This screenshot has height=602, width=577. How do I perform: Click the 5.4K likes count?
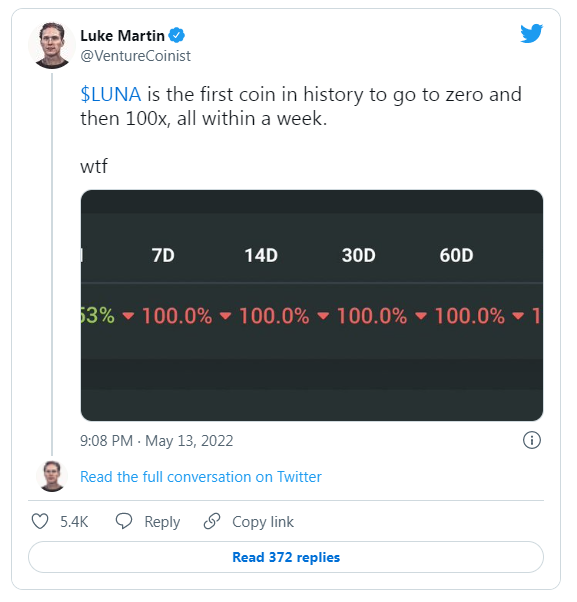(x=74, y=522)
